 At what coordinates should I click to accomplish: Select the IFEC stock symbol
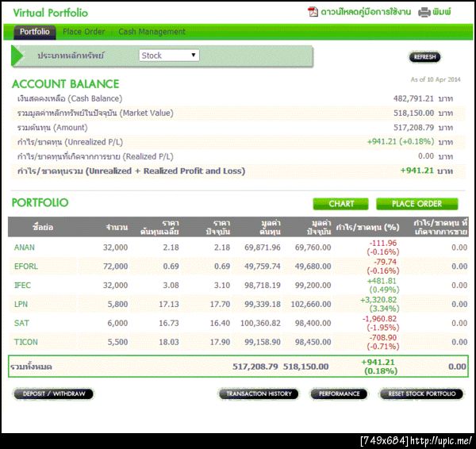coord(22,286)
